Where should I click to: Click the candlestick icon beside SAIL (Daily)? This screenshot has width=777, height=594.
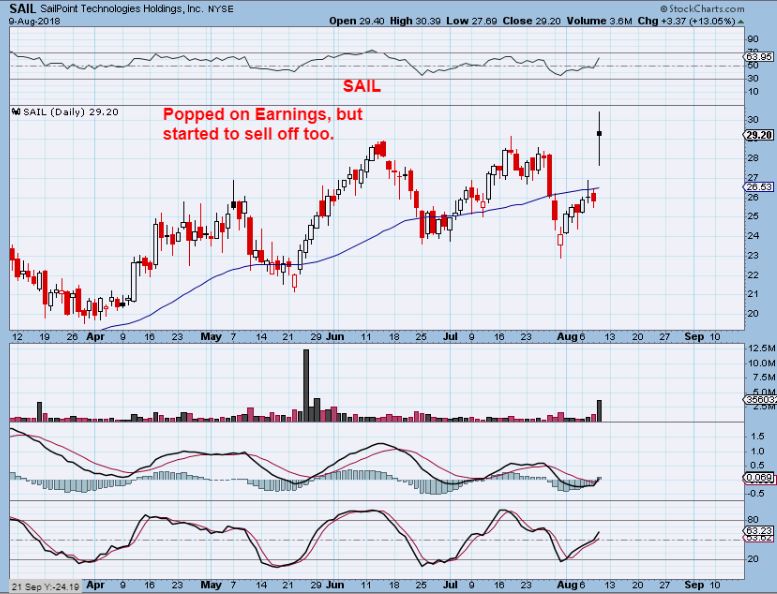(x=16, y=112)
